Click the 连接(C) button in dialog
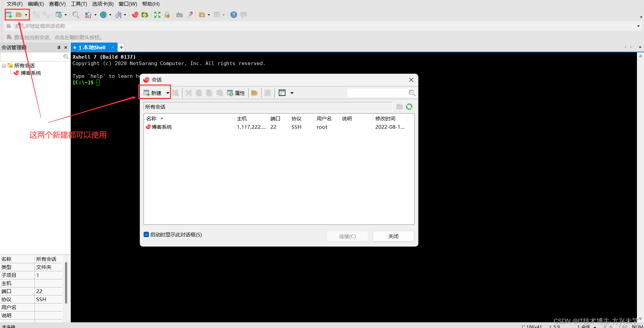 347,236
